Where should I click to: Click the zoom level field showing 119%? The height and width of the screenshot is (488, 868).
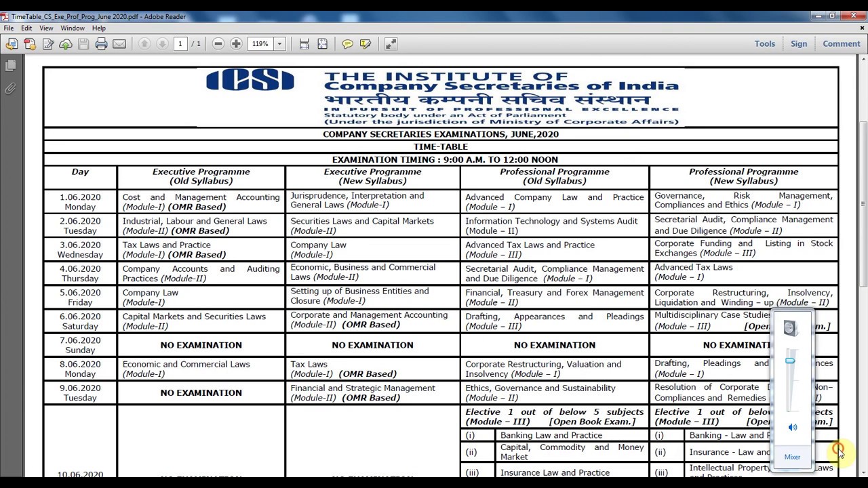(x=261, y=43)
